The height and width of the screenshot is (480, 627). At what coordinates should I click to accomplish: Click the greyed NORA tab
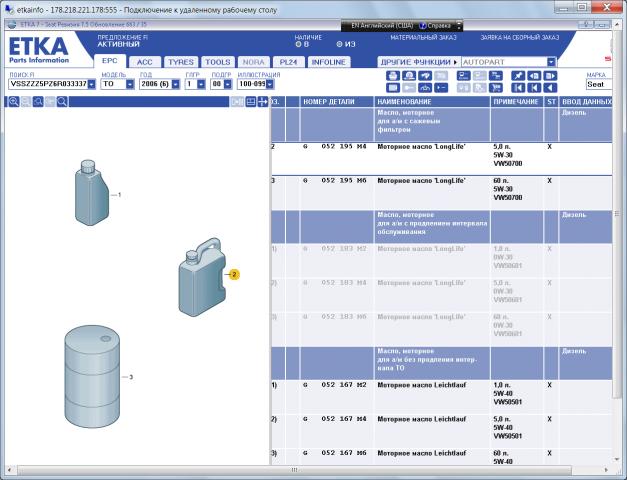pyautogui.click(x=254, y=62)
